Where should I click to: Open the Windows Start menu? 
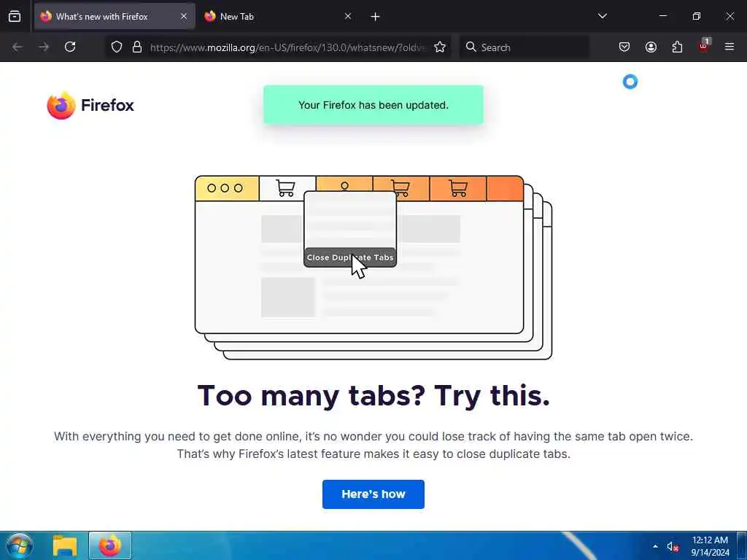(19, 545)
